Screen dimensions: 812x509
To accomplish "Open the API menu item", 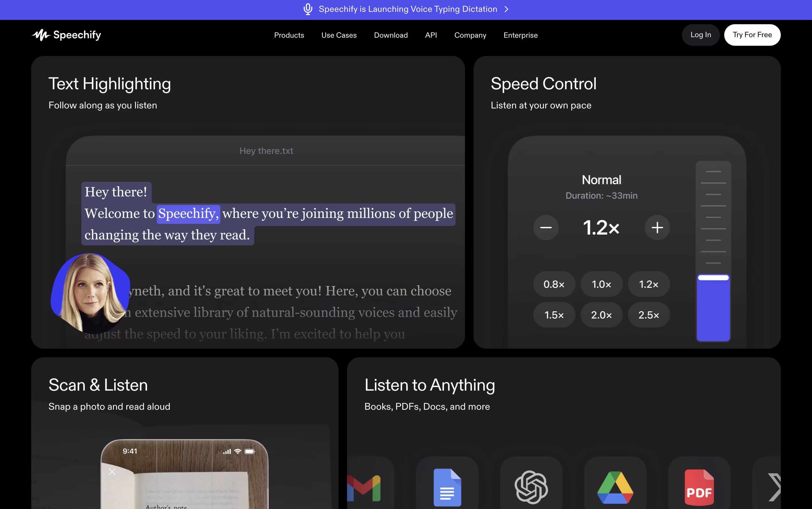I will (x=431, y=35).
